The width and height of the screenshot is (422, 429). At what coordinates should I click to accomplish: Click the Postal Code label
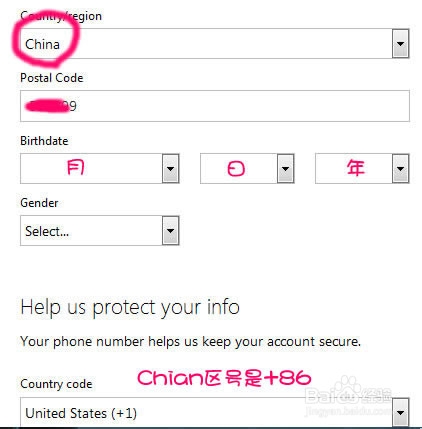pos(52,78)
